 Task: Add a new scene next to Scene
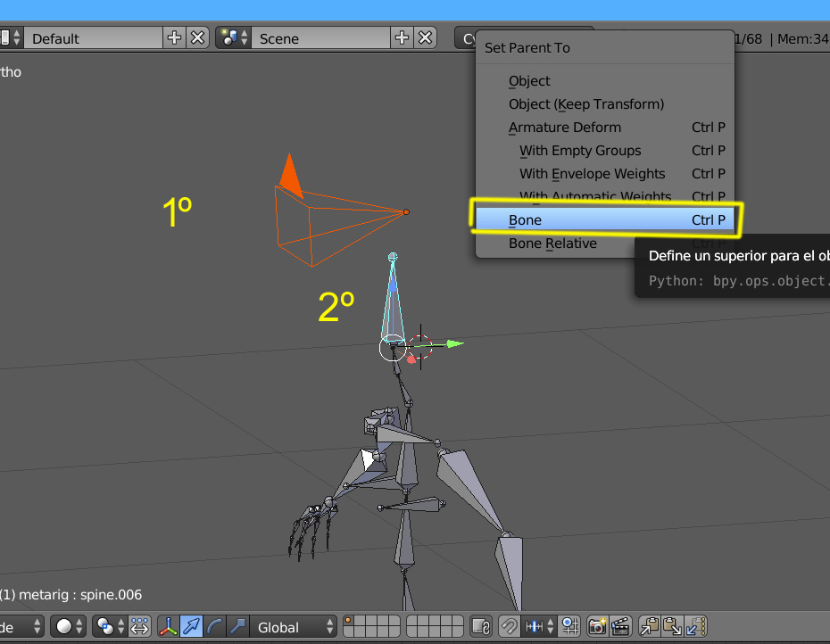(402, 38)
